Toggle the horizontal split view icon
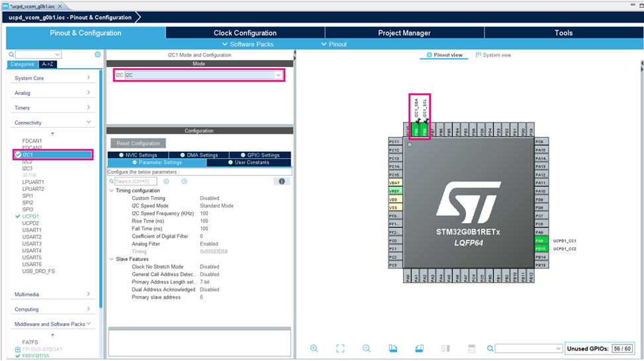644x361 pixels. [471, 348]
